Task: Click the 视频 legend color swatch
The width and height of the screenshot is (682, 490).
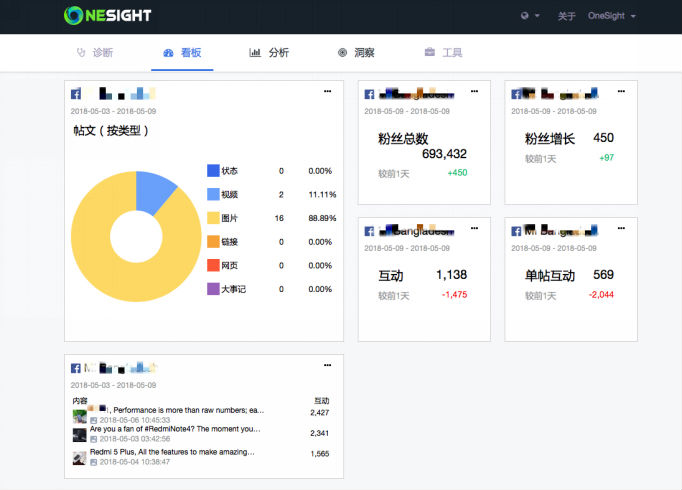Action: point(213,194)
